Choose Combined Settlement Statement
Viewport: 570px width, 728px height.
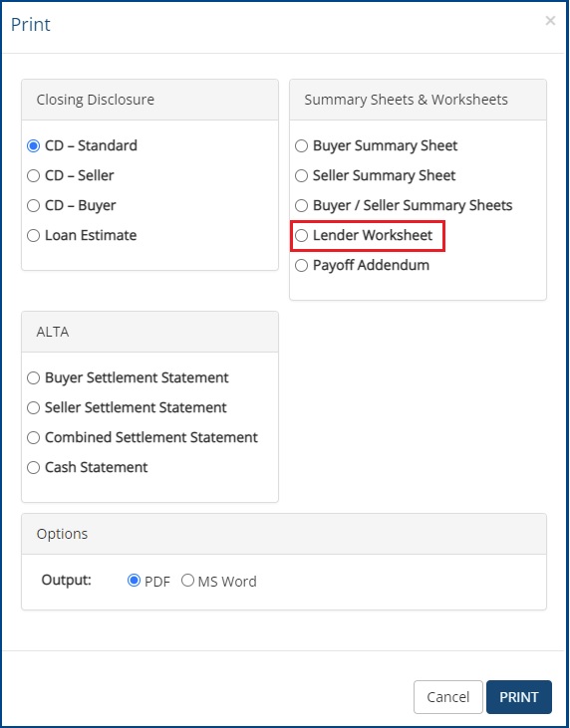34,437
